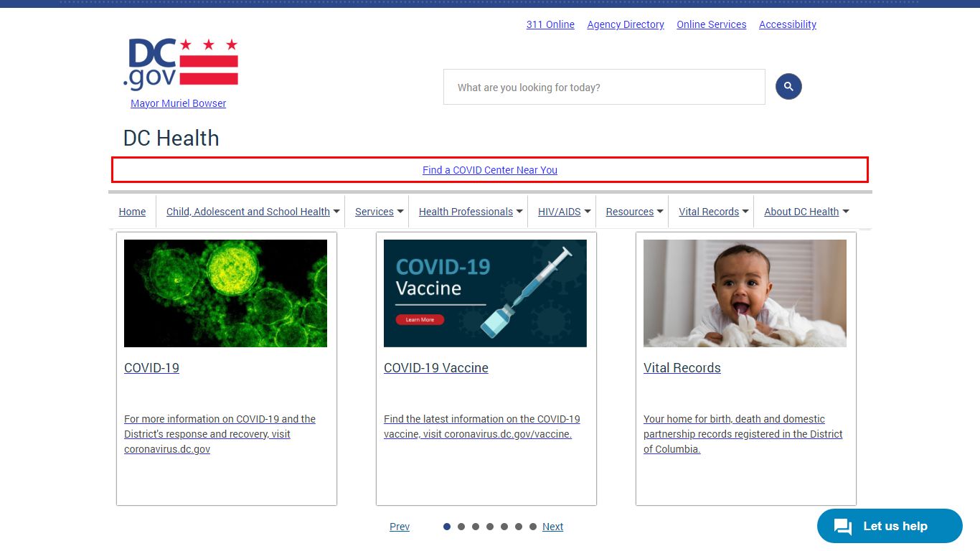Click Find a COVID Center Near You
This screenshot has height=551, width=980.
(x=490, y=170)
